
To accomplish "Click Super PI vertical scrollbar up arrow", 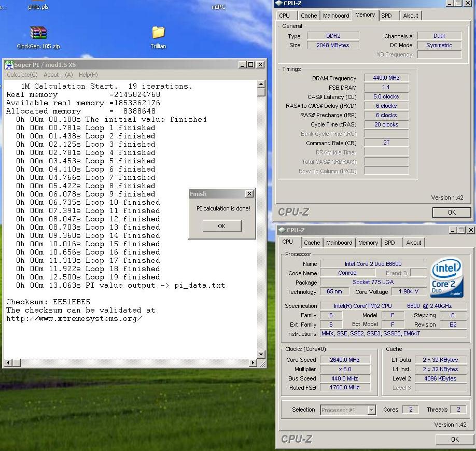I will tap(261, 84).
